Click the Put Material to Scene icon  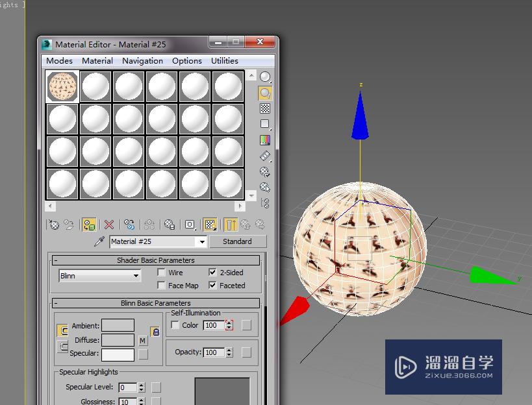[x=68, y=225]
